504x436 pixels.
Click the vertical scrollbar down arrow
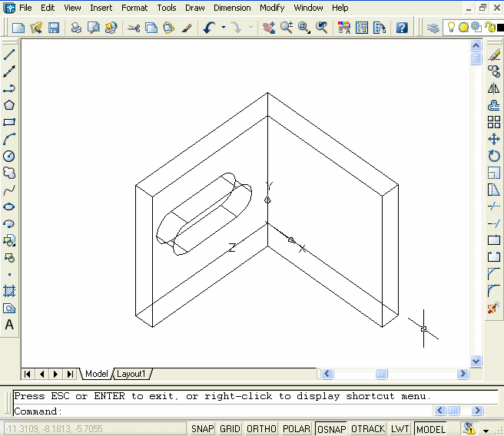[476, 361]
